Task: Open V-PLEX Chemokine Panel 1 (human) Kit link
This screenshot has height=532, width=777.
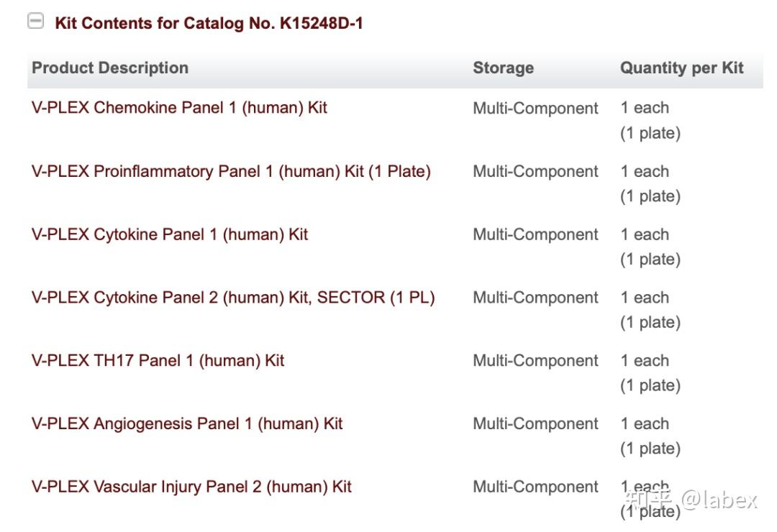Action: tap(179, 108)
